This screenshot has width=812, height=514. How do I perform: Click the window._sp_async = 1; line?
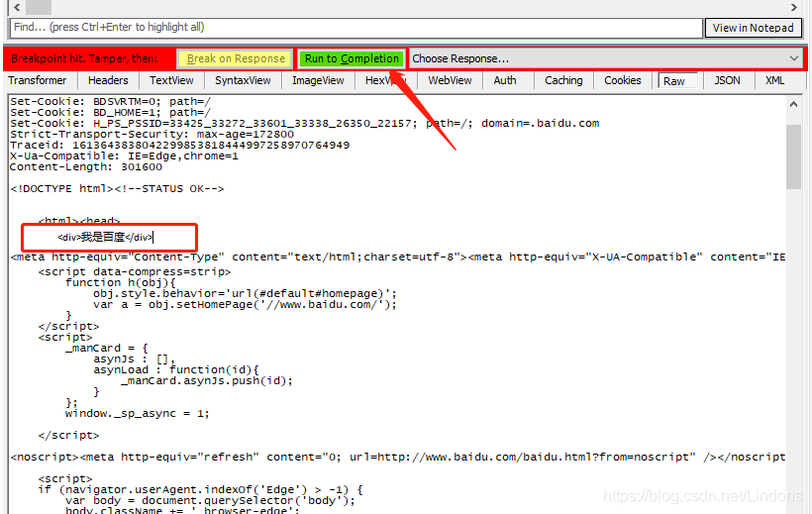pos(138,414)
